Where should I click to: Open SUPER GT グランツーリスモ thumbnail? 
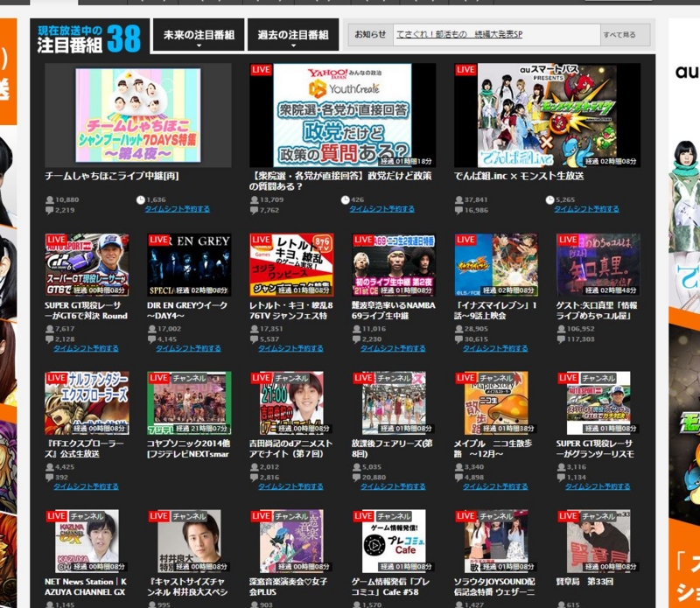pyautogui.click(x=598, y=403)
